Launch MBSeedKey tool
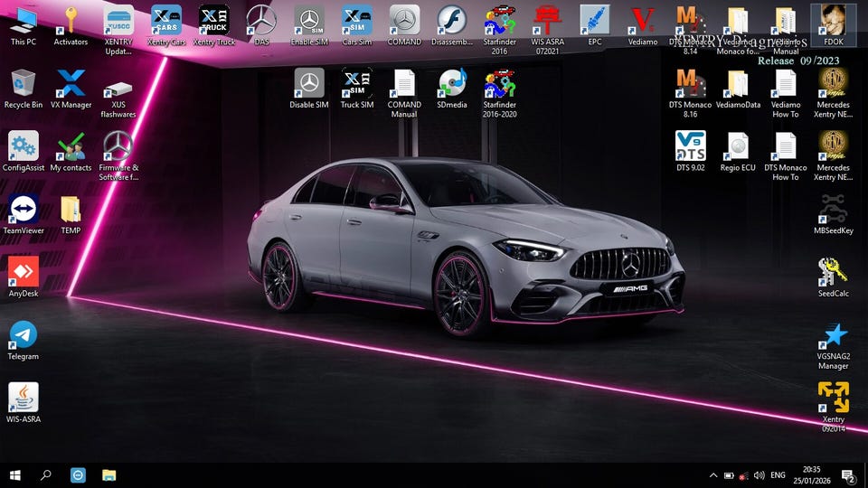The width and height of the screenshot is (868, 488). pyautogui.click(x=833, y=215)
